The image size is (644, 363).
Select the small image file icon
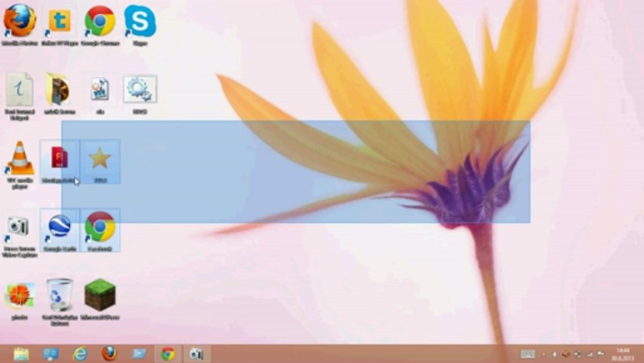[100, 90]
